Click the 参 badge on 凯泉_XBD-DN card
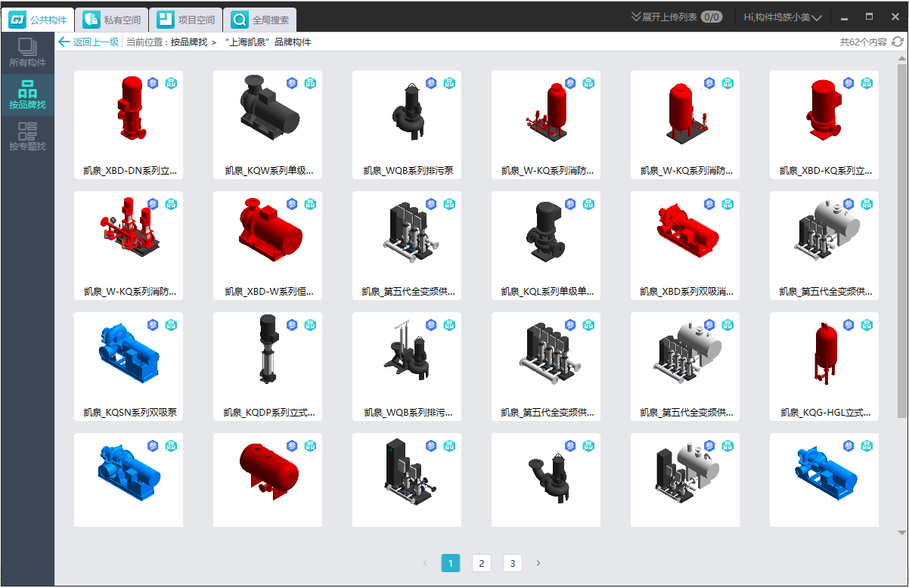Screen dimensions: 909x588 (153, 83)
